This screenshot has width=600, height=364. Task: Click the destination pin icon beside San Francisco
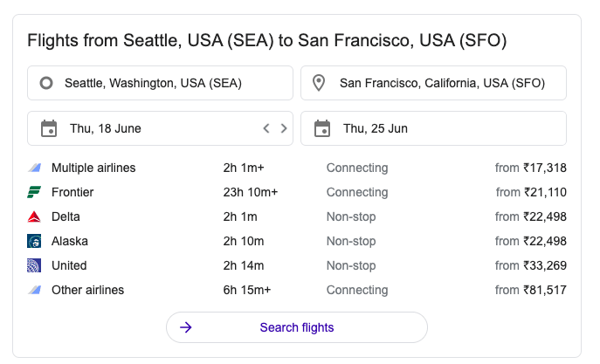pos(319,83)
